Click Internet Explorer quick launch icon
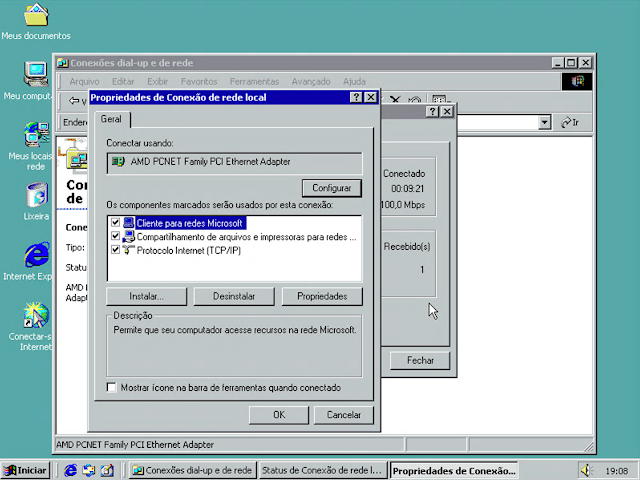This screenshot has height=480, width=640. (70, 470)
